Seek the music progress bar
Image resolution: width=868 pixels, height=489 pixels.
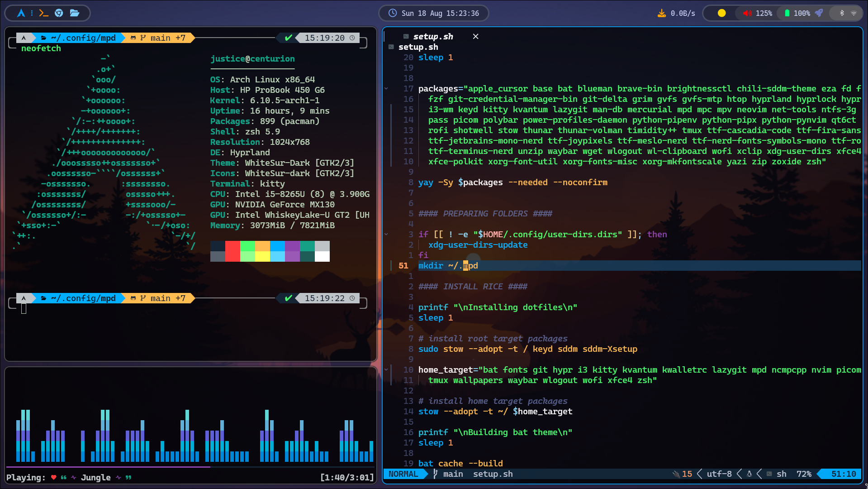190,467
